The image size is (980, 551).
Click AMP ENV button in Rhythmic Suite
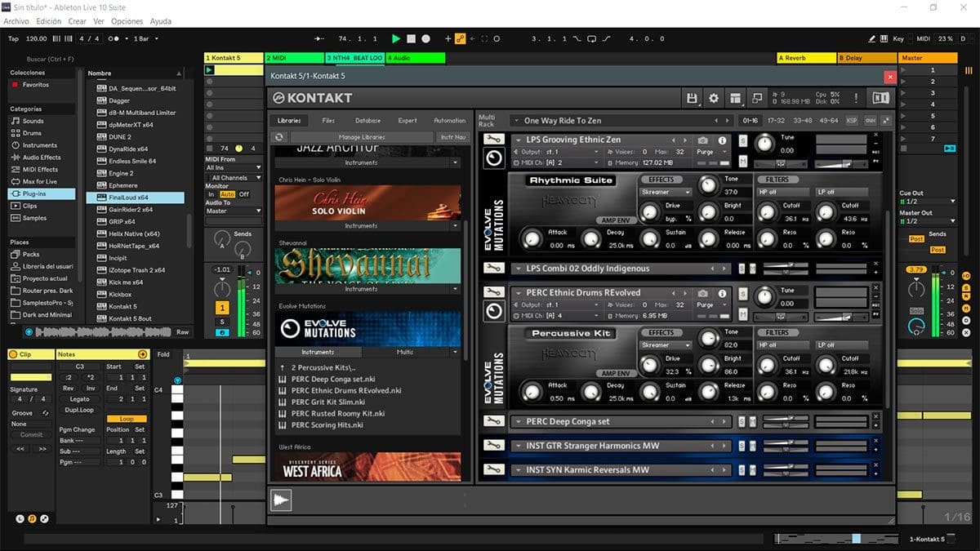[616, 220]
